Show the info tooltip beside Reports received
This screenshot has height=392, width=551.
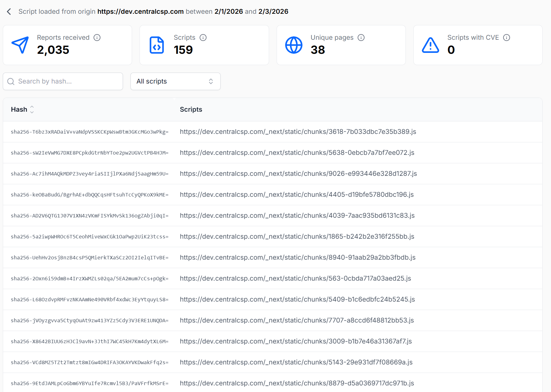pos(97,37)
